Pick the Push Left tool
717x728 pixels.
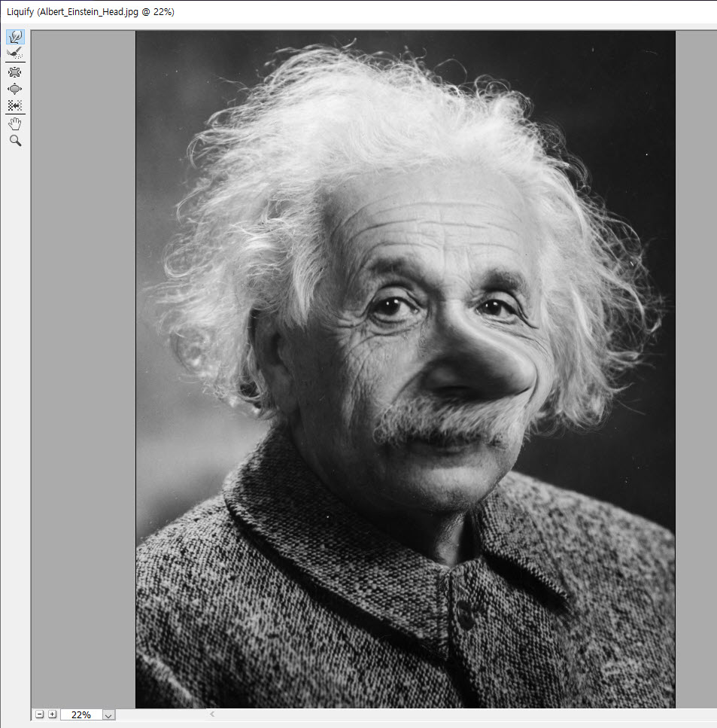pyautogui.click(x=15, y=105)
